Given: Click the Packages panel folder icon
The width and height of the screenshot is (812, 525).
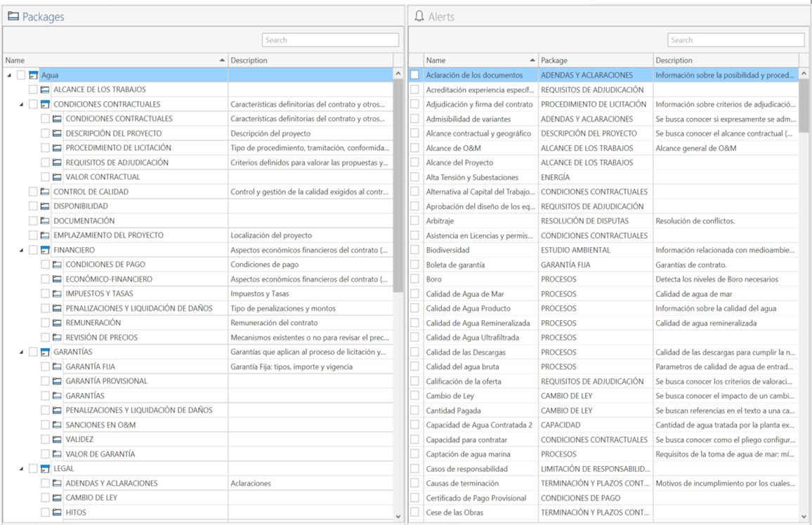Looking at the screenshot, I should (x=13, y=16).
